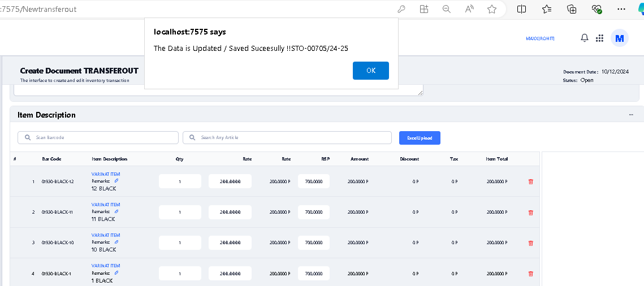Click the RSP field for 01930-BLACK-10
This screenshot has width=644, height=286.
[314, 243]
